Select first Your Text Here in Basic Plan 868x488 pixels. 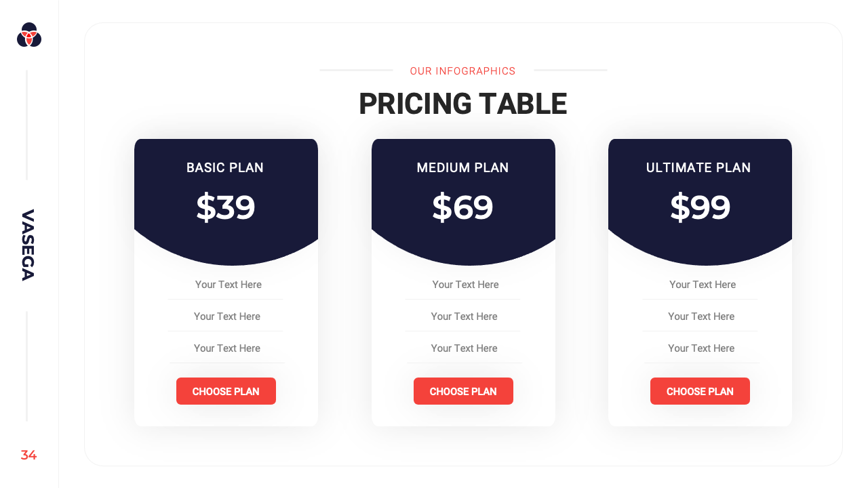click(228, 285)
